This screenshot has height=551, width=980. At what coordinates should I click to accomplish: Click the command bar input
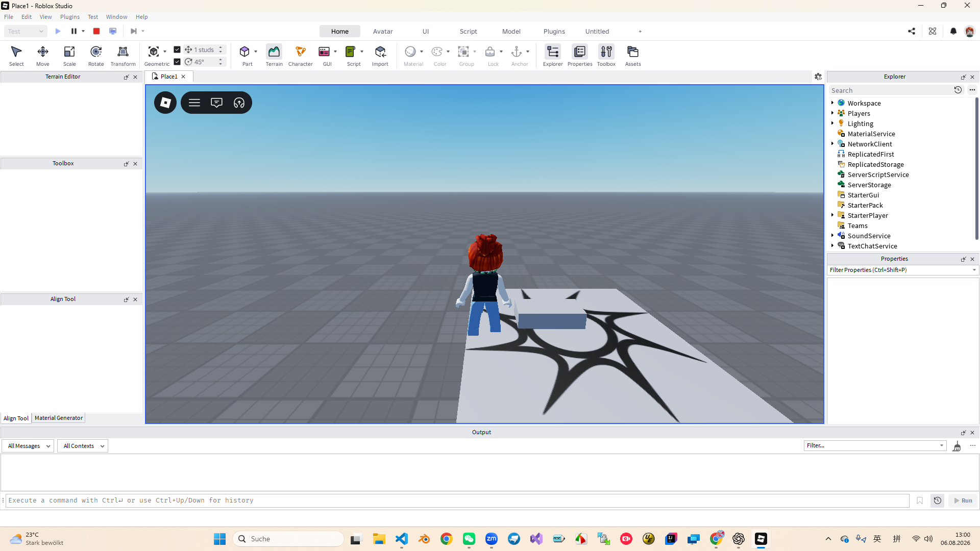[457, 500]
